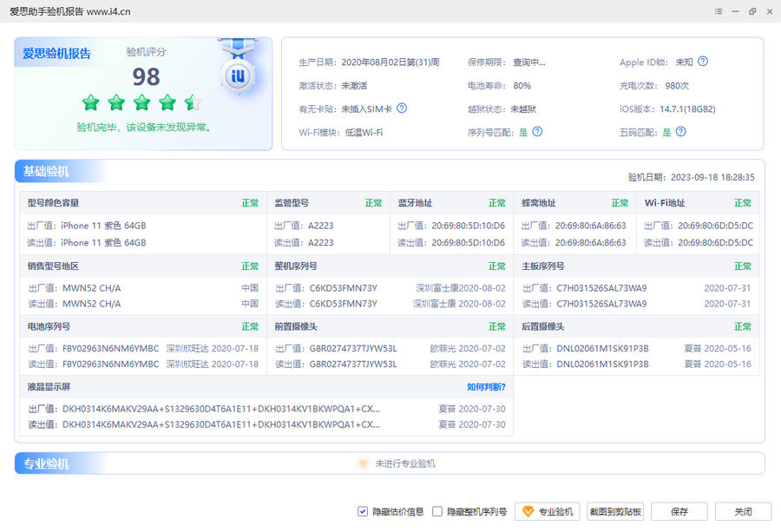Click the 越狱状态 value 未越狱
Screen dimensions: 781x532
click(x=523, y=109)
